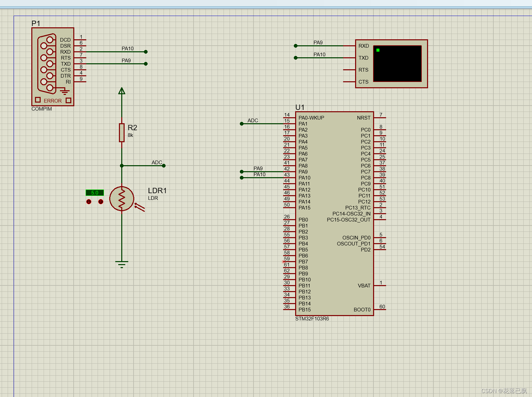
Task: Click pin number 60 next to BOOT0
Action: pos(382,306)
